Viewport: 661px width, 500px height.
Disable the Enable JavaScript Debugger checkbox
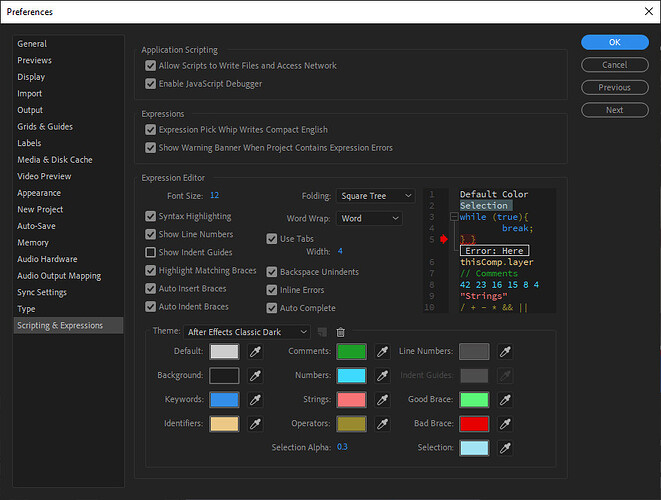pos(151,84)
